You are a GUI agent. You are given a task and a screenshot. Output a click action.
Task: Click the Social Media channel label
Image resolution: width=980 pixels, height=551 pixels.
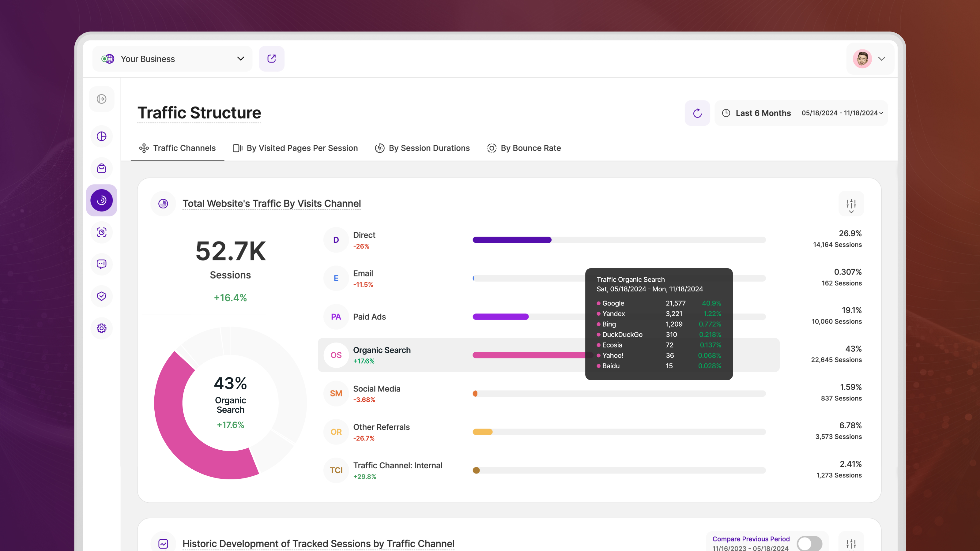pos(377,389)
